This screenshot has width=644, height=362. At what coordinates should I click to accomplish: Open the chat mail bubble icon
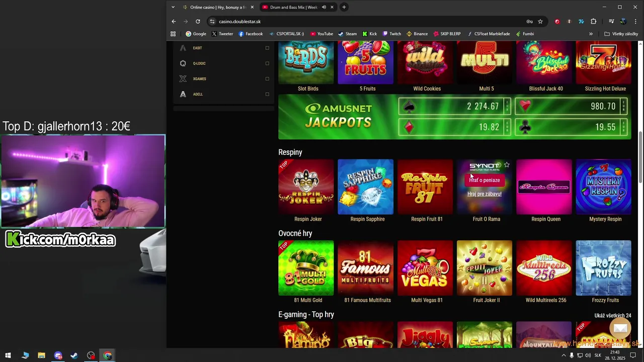point(620,328)
